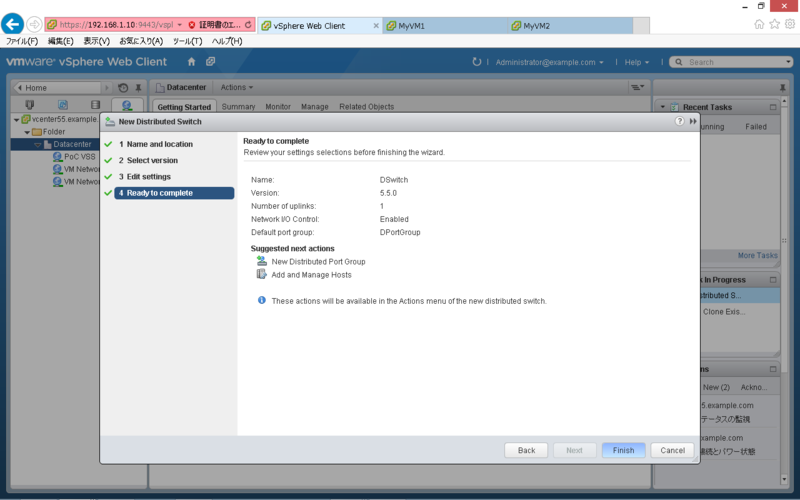Open browser settings gear icon
This screenshot has width=800, height=500.
(790, 24)
